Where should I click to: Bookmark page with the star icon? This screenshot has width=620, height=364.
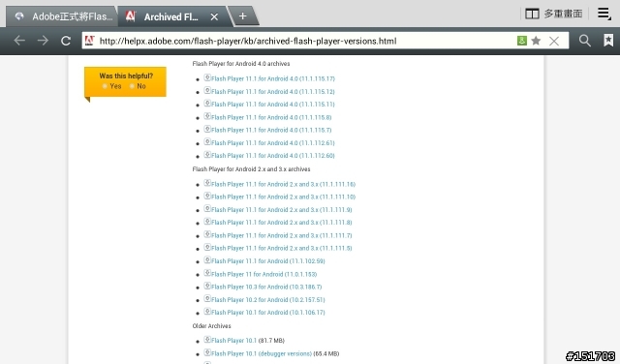click(x=536, y=41)
